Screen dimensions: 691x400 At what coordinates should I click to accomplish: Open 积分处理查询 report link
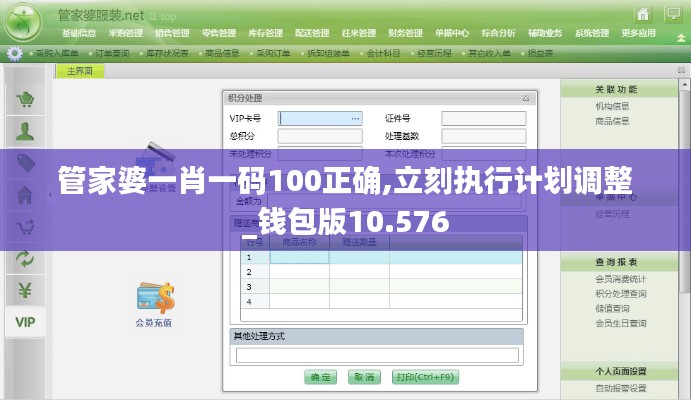click(620, 293)
